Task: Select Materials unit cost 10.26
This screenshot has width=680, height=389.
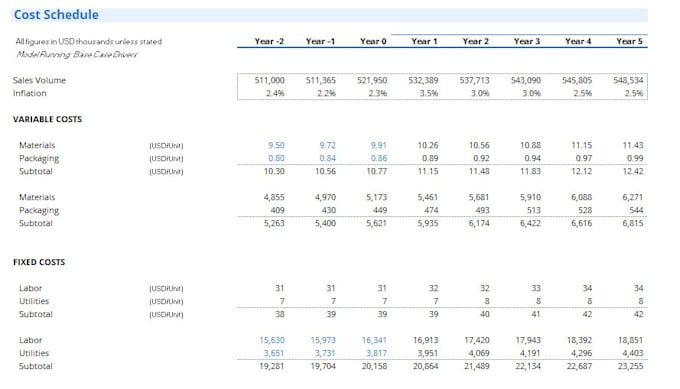Action: pyautogui.click(x=428, y=145)
